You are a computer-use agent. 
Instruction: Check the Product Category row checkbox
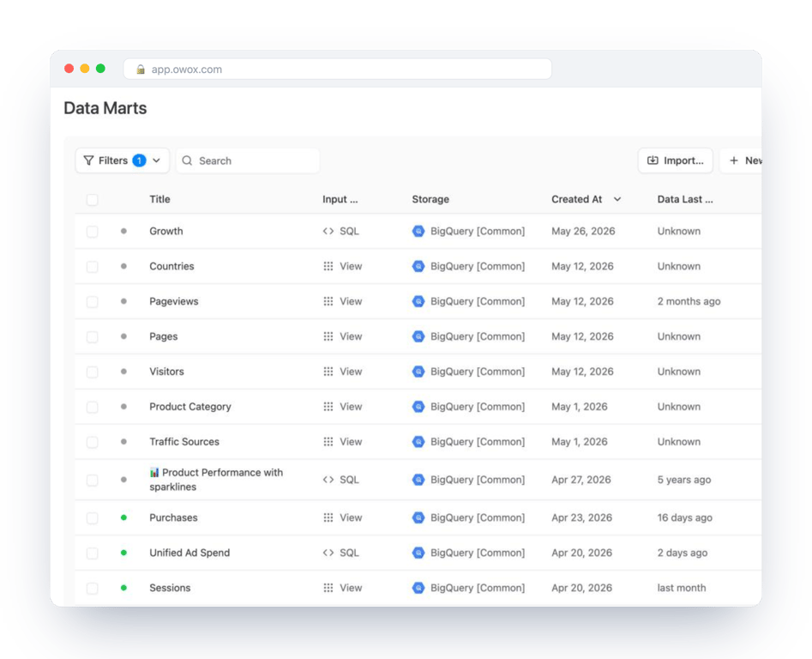(93, 407)
